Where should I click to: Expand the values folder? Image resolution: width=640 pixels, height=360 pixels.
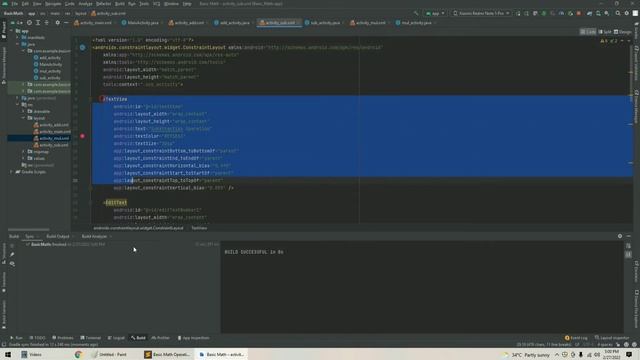[24, 158]
